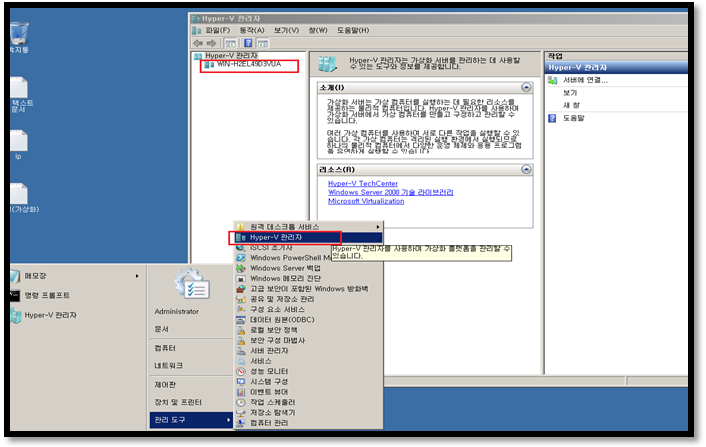Click 보기 in the actions pane
The image size is (706, 447).
pyautogui.click(x=570, y=93)
